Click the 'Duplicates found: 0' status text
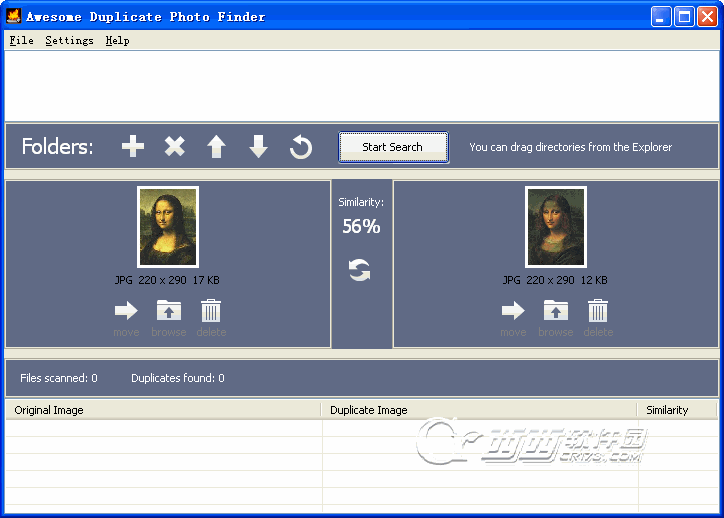Screen dimensions: 724x518 [178, 378]
